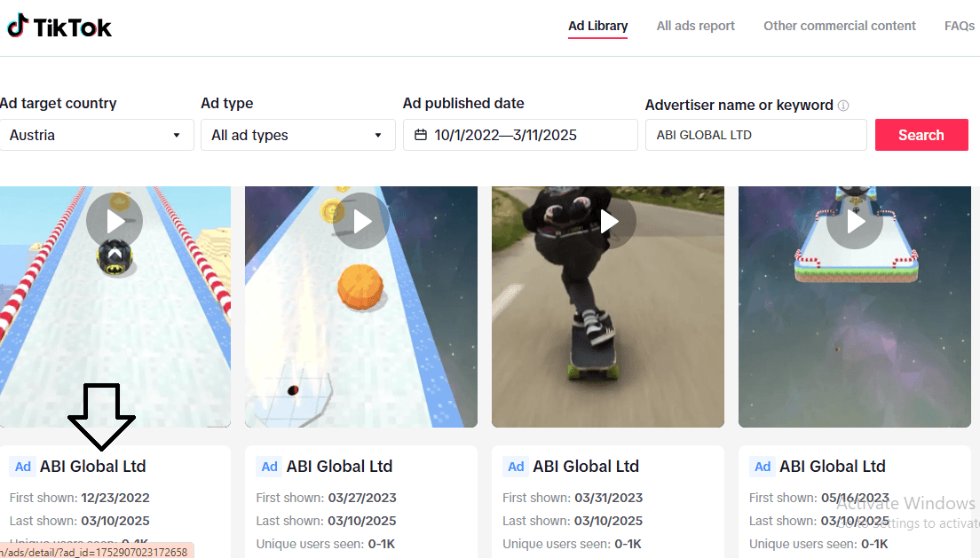Open the orange ball ad thumbnail
The width and height of the screenshot is (980, 558).
[x=361, y=307]
